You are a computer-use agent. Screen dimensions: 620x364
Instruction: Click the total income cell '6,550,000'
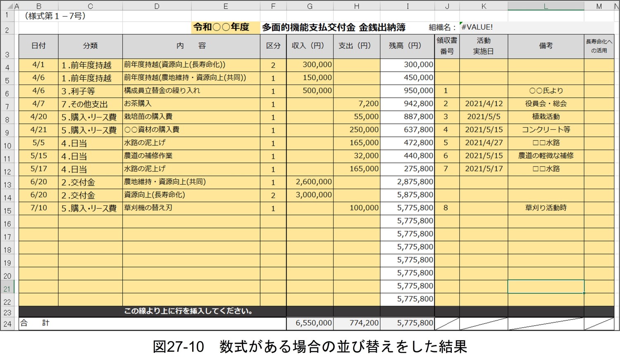[310, 324]
